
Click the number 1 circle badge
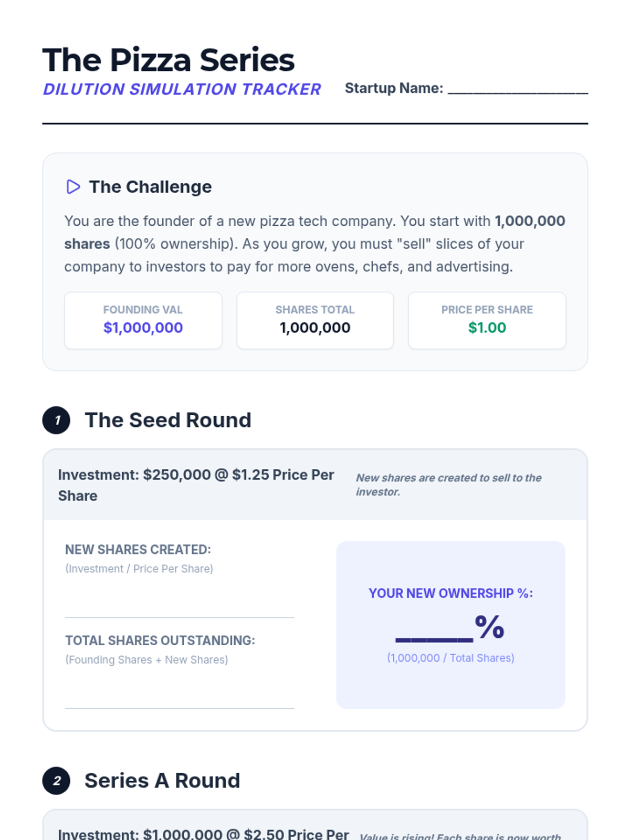(x=56, y=420)
